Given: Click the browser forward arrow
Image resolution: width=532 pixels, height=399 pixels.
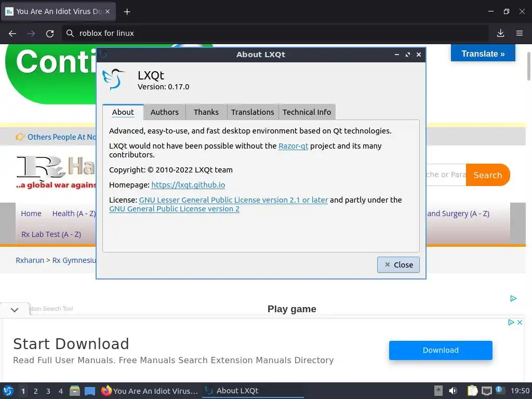Looking at the screenshot, I should (31, 33).
